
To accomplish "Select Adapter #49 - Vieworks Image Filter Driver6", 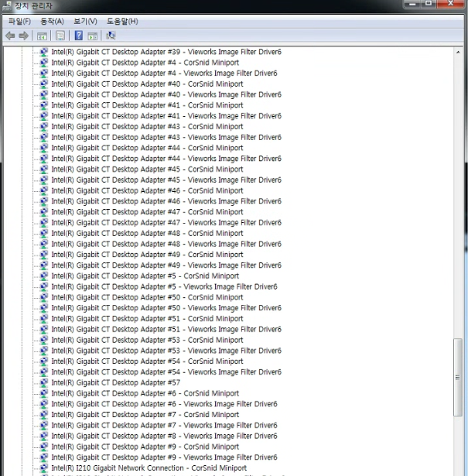I will pos(166,265).
